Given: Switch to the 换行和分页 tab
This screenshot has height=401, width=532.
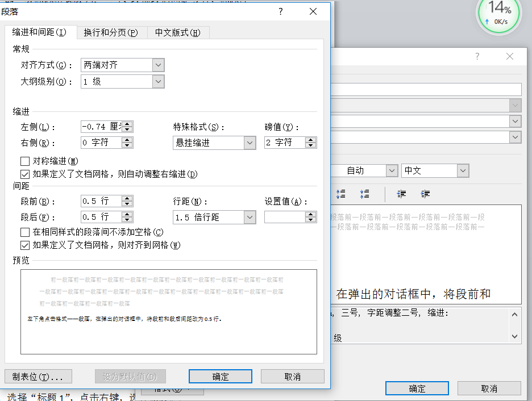Looking at the screenshot, I should tap(111, 32).
